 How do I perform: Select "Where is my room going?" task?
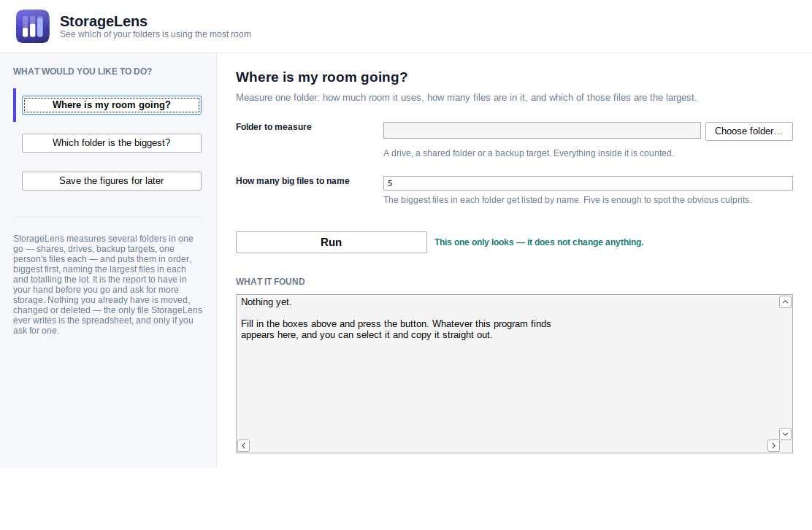pos(111,105)
